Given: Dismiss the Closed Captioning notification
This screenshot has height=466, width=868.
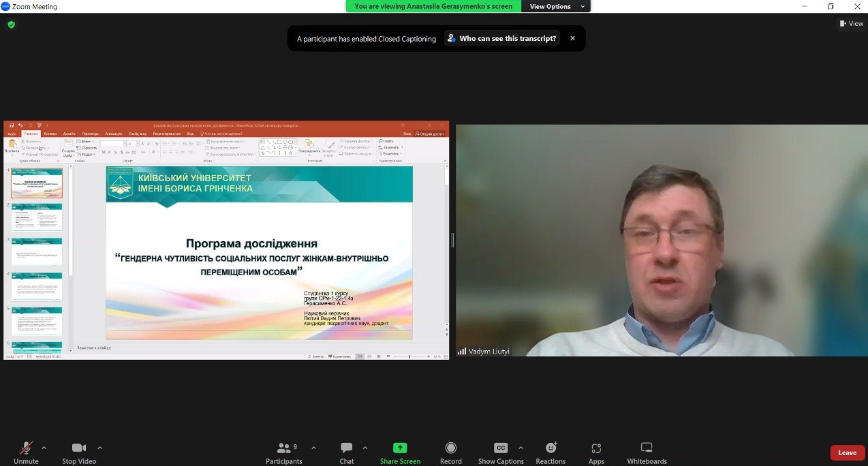Looking at the screenshot, I should click(x=572, y=38).
